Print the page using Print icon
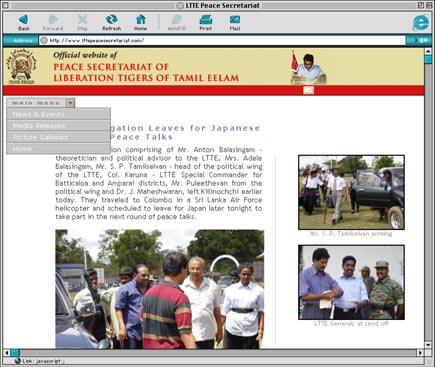The height and width of the screenshot is (367, 435). [206, 20]
